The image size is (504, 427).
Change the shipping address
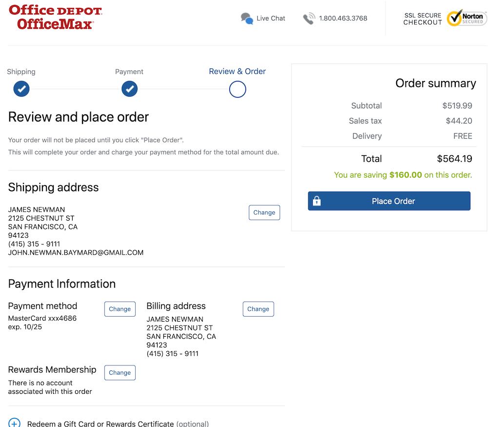click(x=264, y=213)
